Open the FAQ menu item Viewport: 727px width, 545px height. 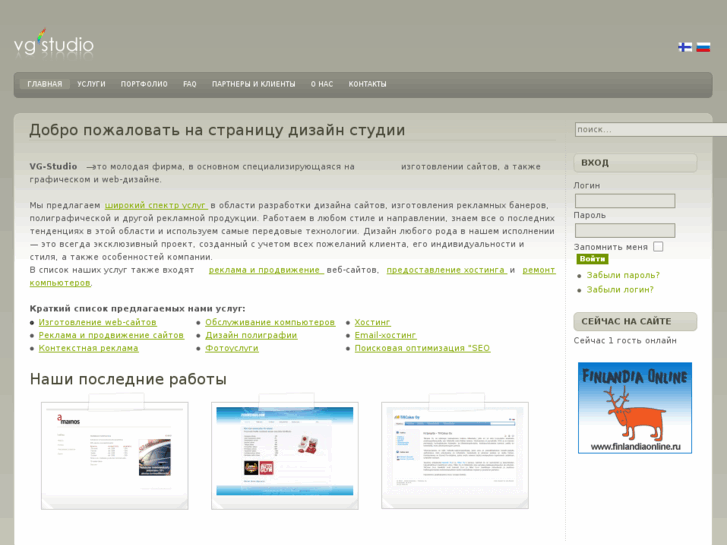coord(190,84)
